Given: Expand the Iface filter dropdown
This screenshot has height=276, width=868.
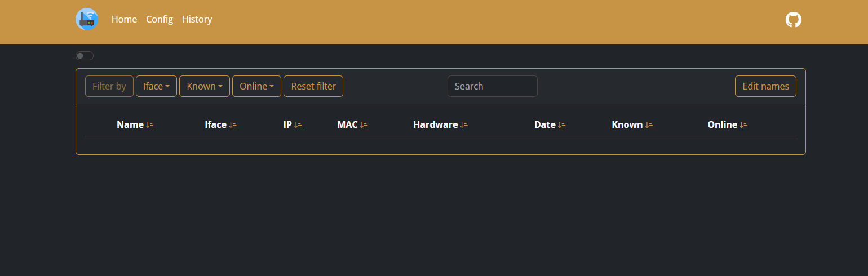Looking at the screenshot, I should 156,86.
